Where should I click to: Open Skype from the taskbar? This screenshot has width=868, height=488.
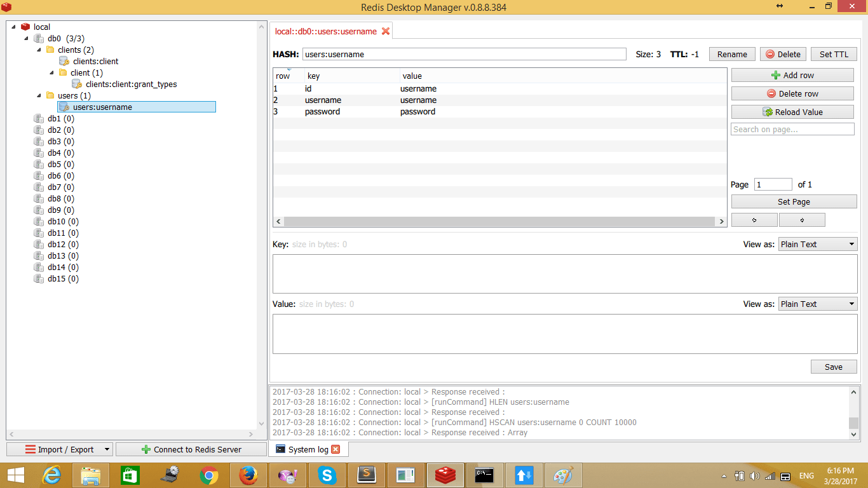tap(327, 475)
